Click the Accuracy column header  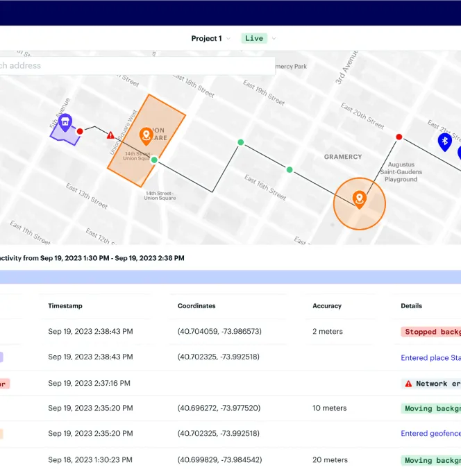point(327,306)
